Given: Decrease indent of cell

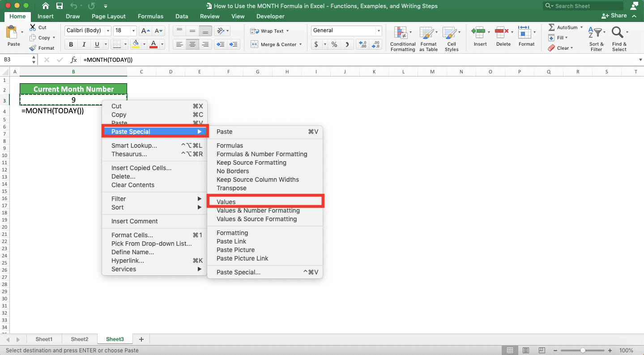Looking at the screenshot, I should coord(220,44).
